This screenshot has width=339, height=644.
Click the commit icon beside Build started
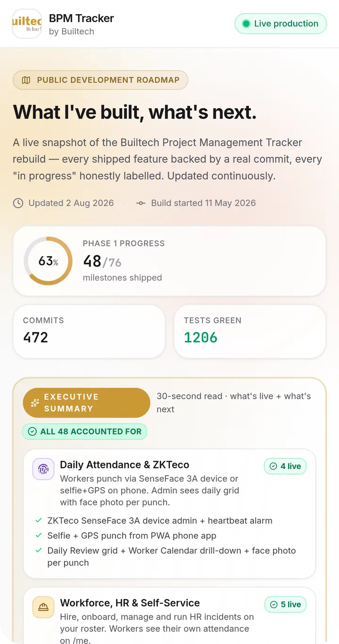click(x=141, y=203)
